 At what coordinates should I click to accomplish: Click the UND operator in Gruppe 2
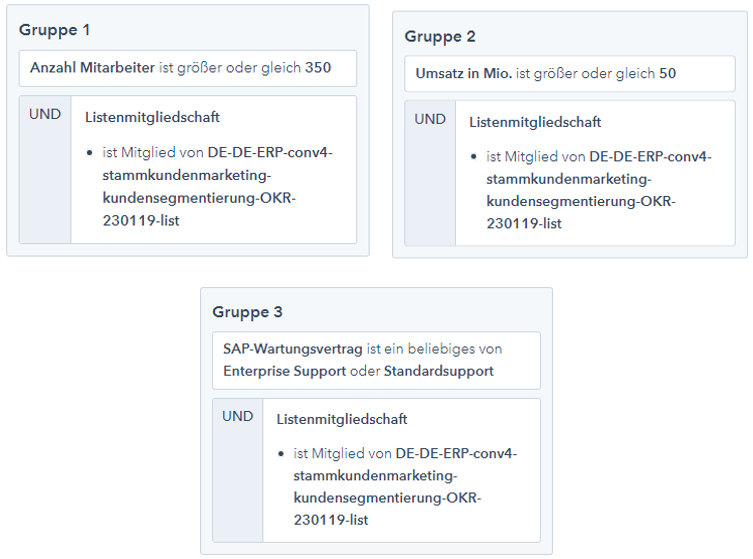430,119
